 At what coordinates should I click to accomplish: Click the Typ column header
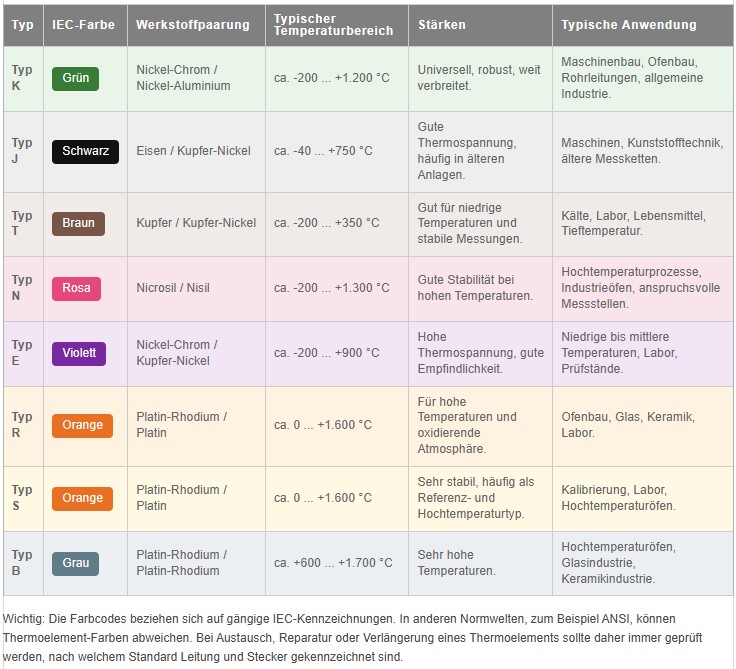click(x=23, y=25)
